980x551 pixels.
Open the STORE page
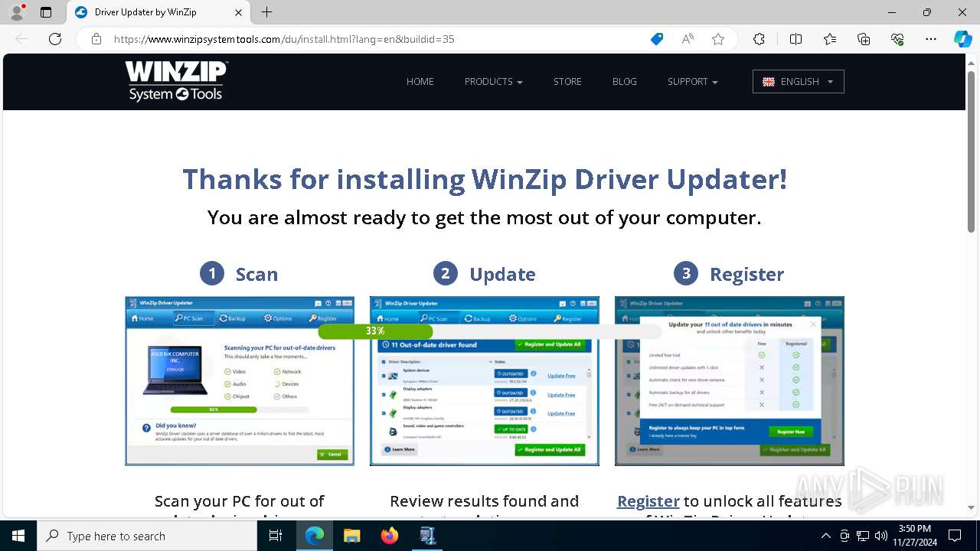(568, 82)
